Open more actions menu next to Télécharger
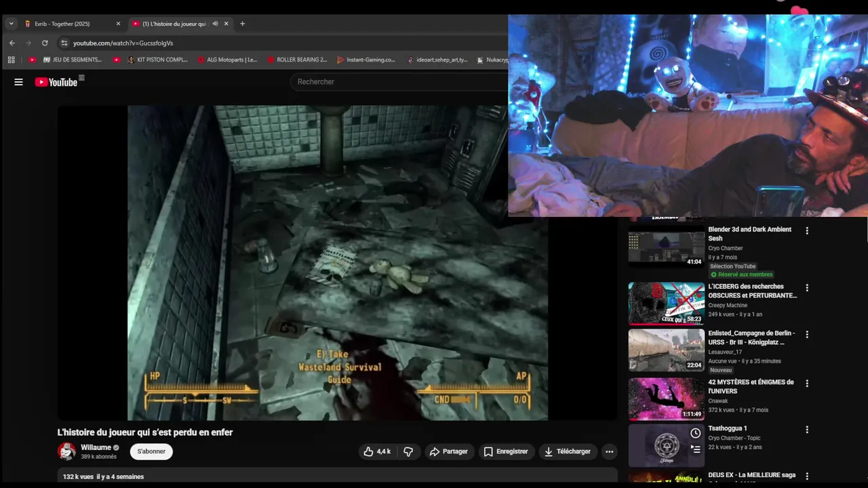 609,451
